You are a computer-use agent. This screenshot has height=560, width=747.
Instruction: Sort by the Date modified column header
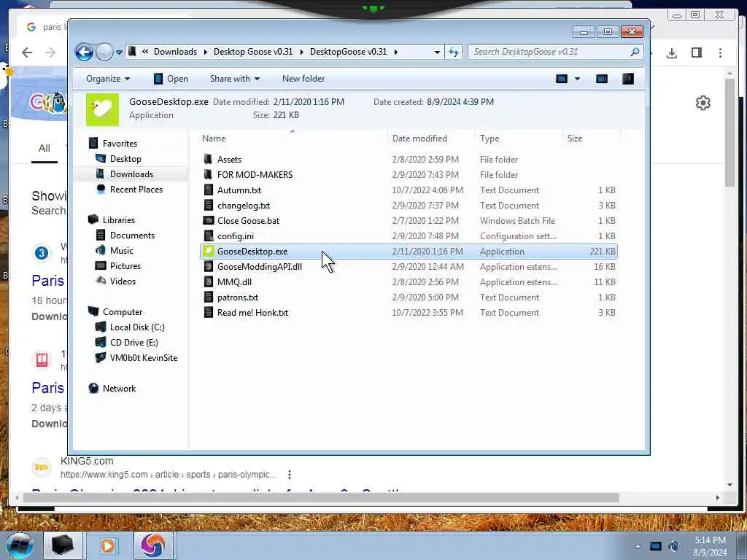[419, 139]
